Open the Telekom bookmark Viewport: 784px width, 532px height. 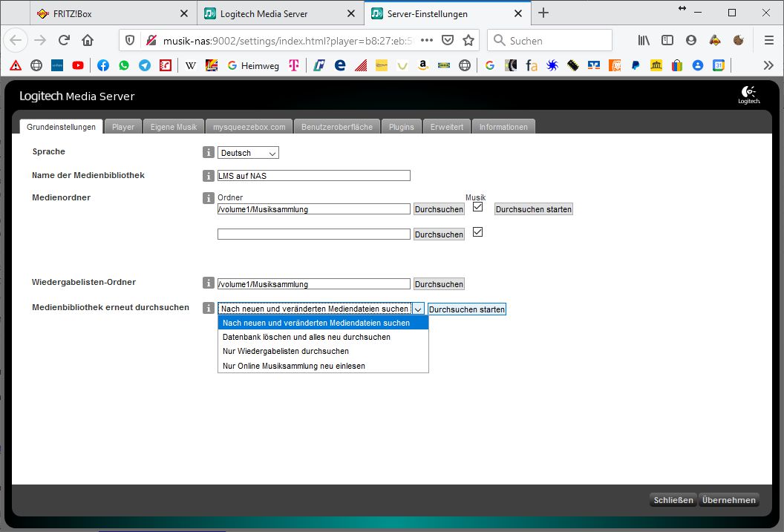pos(294,65)
